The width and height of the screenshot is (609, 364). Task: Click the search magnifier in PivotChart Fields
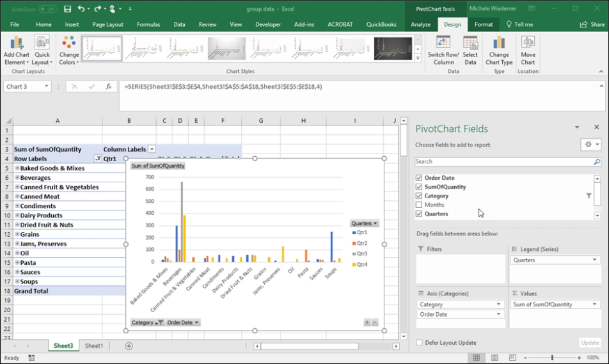click(597, 162)
